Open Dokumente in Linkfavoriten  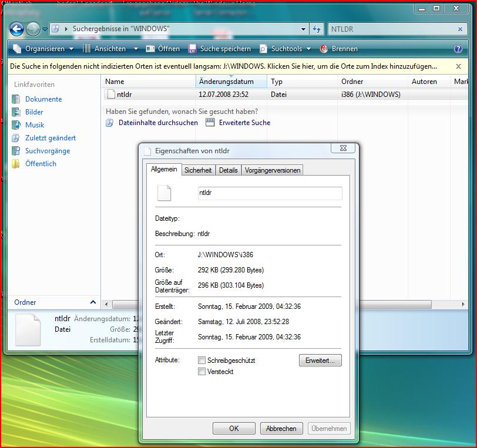pyautogui.click(x=43, y=99)
